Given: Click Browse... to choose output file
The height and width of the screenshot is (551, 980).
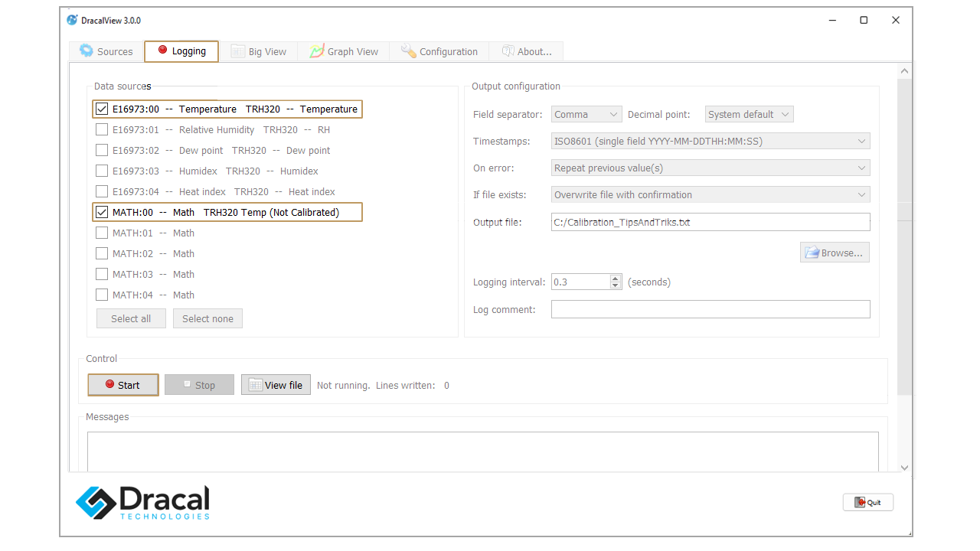Looking at the screenshot, I should click(x=835, y=253).
